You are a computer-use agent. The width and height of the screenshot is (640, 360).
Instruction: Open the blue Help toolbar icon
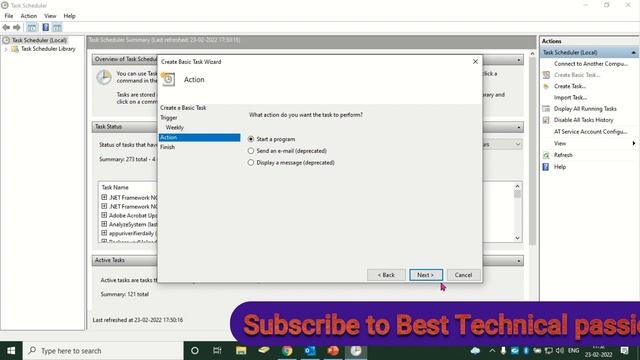pos(45,27)
